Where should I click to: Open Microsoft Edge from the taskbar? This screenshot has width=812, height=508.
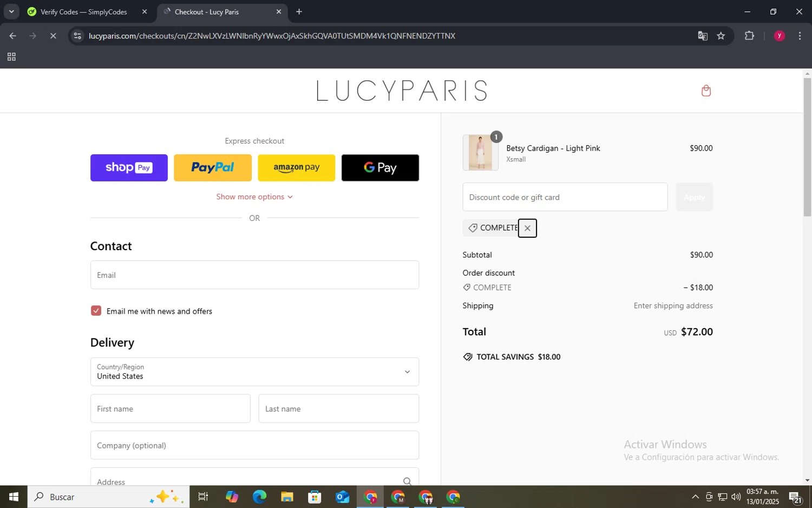click(259, 497)
